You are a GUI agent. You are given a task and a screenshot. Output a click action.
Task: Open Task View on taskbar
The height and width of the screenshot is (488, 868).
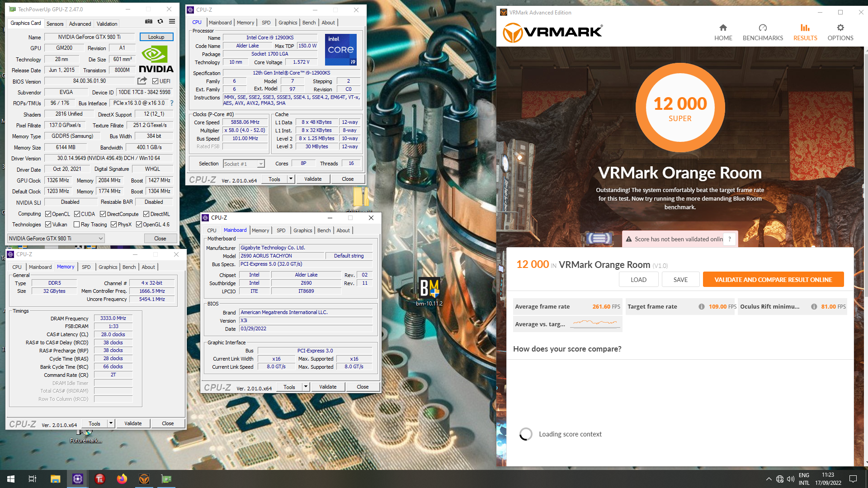click(x=33, y=479)
